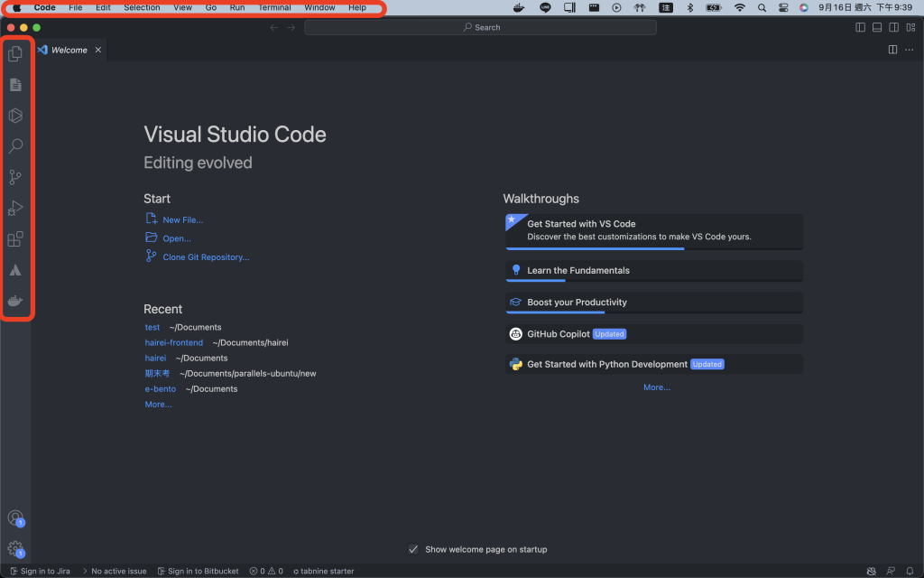Click More... under Recent list

click(159, 405)
